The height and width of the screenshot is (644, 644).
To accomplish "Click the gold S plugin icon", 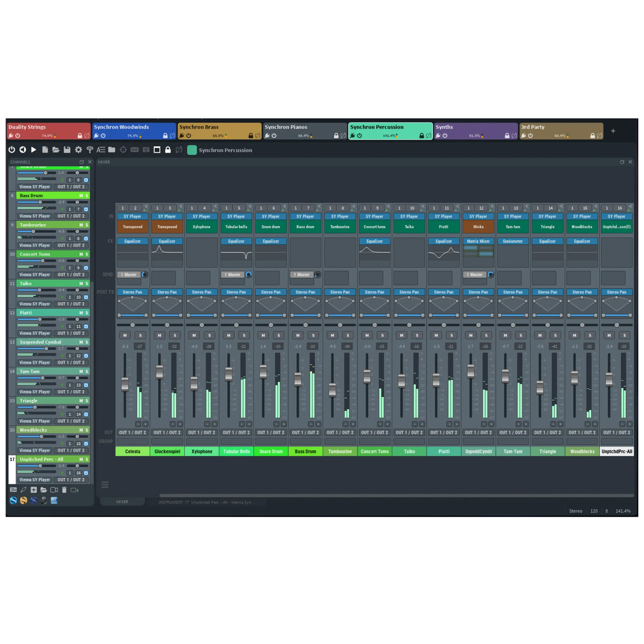I will click(x=24, y=500).
